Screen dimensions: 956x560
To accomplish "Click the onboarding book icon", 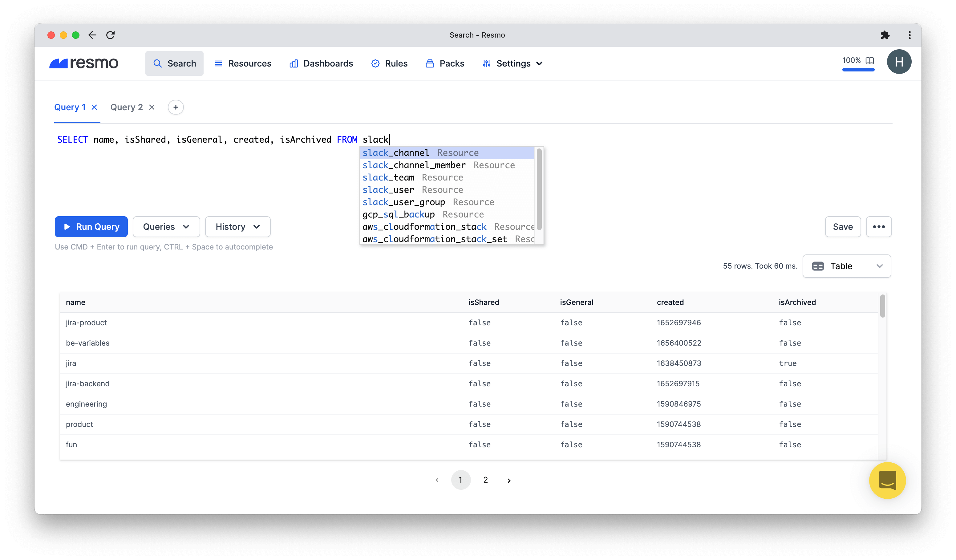I will point(870,60).
